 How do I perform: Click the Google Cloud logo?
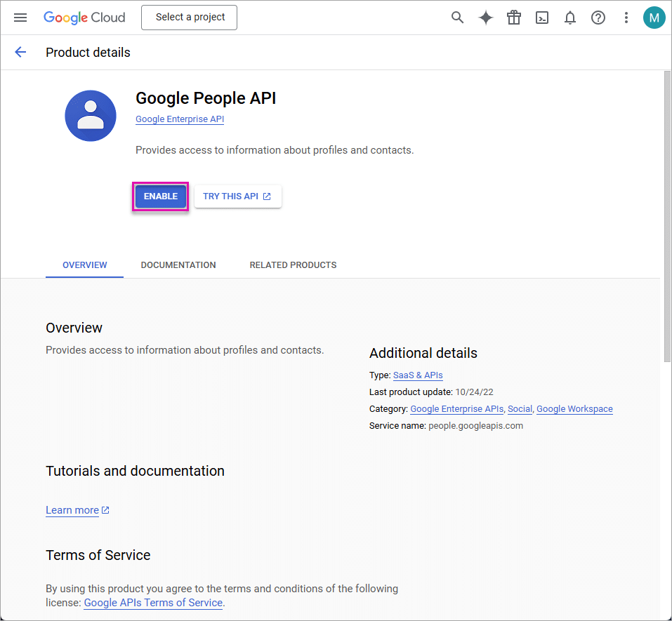tap(84, 18)
